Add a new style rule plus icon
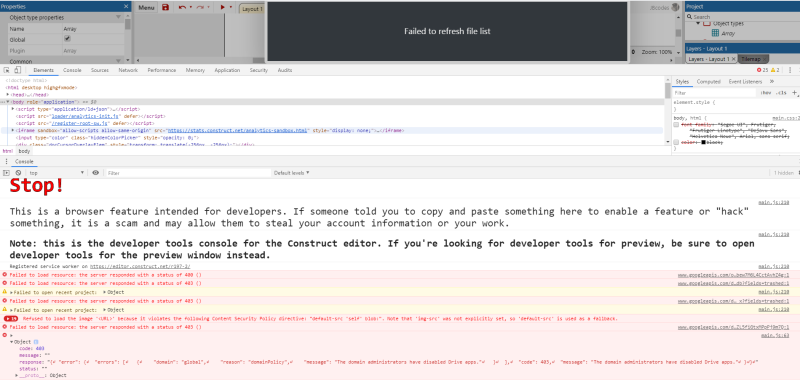 coord(794,93)
